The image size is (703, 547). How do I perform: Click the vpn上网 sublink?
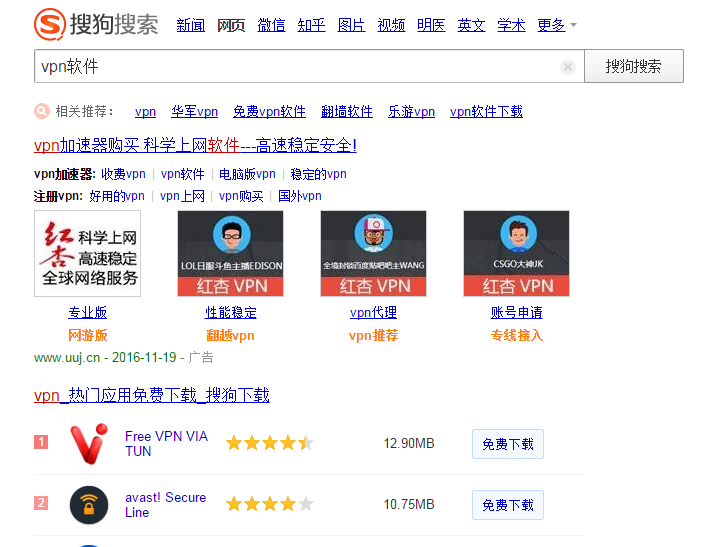(x=182, y=196)
